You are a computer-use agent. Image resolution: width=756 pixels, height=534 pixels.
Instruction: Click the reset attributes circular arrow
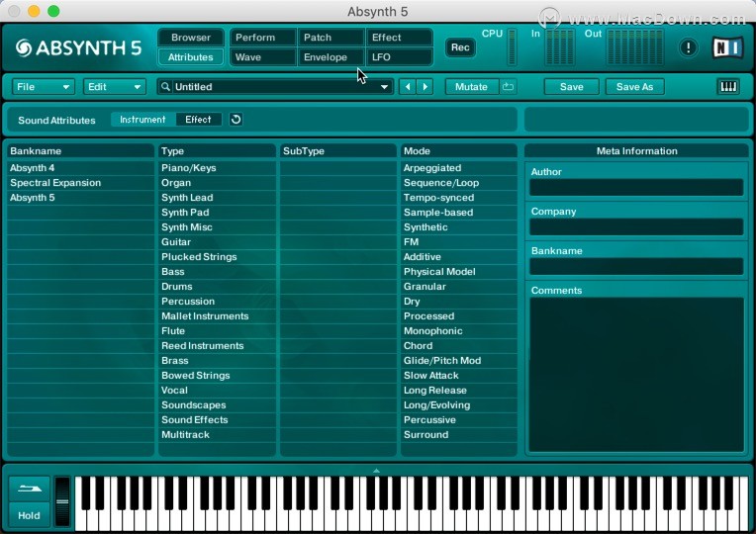click(x=236, y=120)
